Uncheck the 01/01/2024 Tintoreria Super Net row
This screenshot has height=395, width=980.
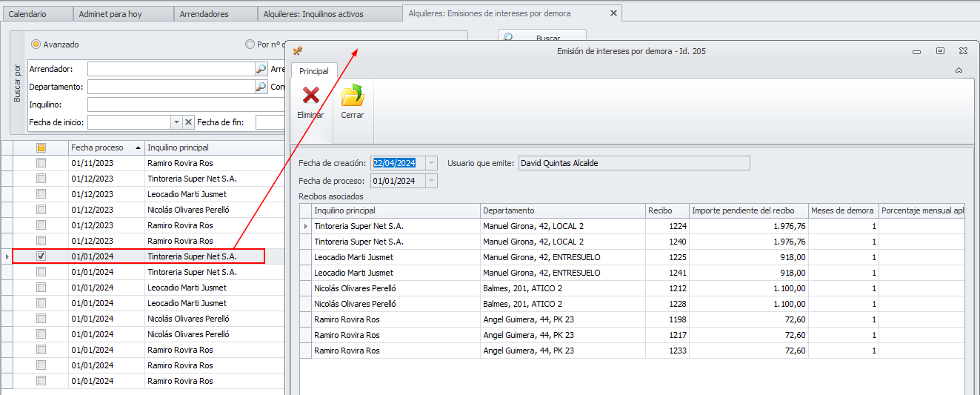point(41,256)
